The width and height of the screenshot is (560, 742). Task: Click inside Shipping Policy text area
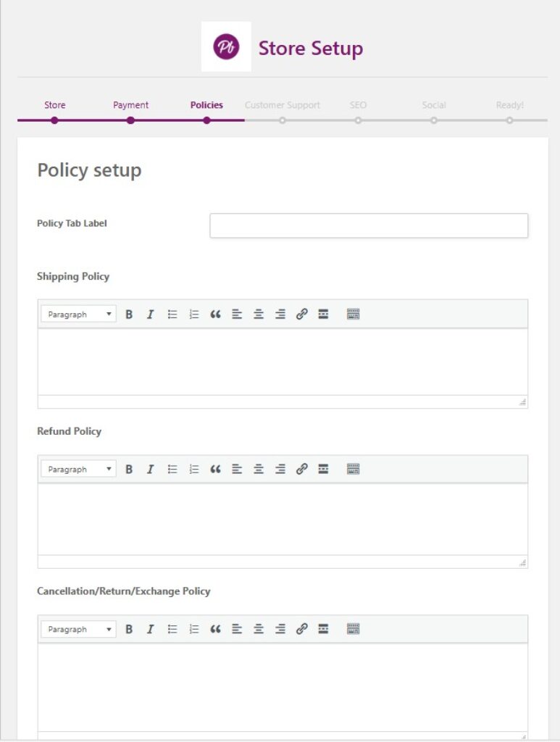pyautogui.click(x=283, y=361)
